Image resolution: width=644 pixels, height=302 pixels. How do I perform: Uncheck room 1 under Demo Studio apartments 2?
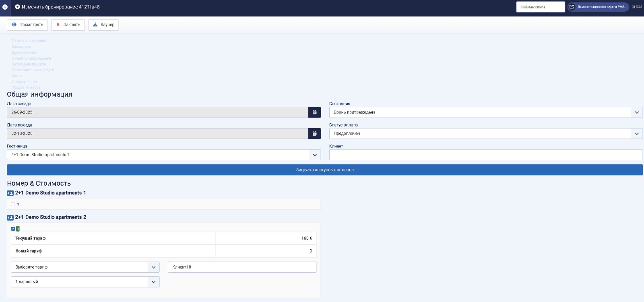(13, 229)
